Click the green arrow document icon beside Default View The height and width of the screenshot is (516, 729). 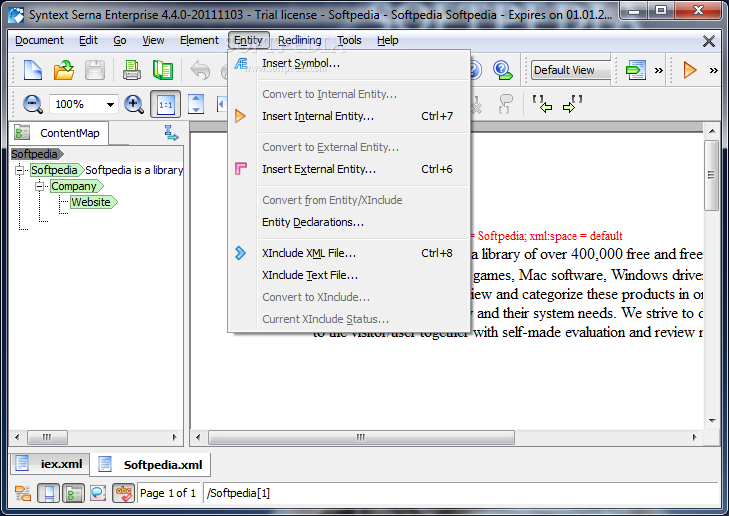[636, 70]
